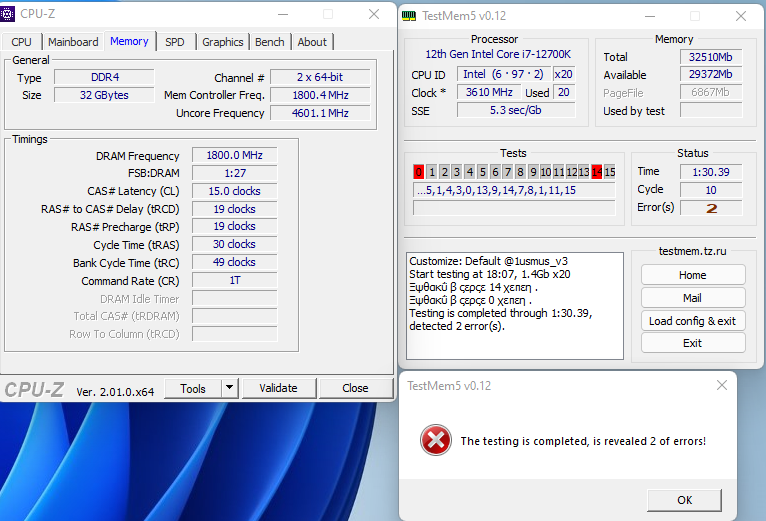Click the empty progress bar under tests

(514, 208)
